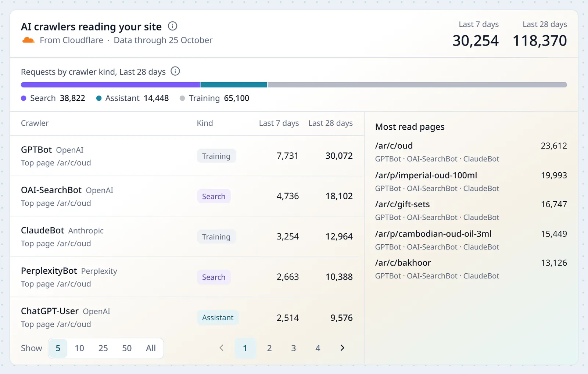Click the ClaudeBot crawler name
This screenshot has width=588, height=374.
point(43,230)
